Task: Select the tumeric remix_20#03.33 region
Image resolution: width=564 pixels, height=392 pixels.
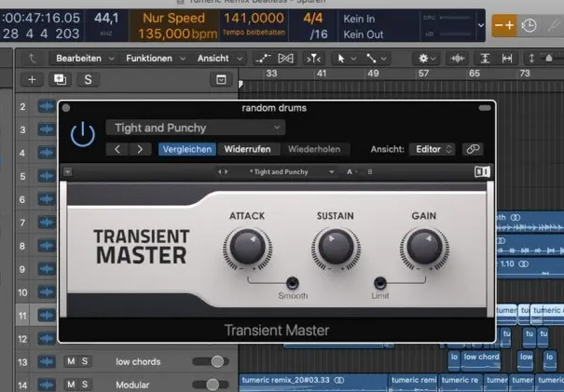Action: pyautogui.click(x=313, y=383)
